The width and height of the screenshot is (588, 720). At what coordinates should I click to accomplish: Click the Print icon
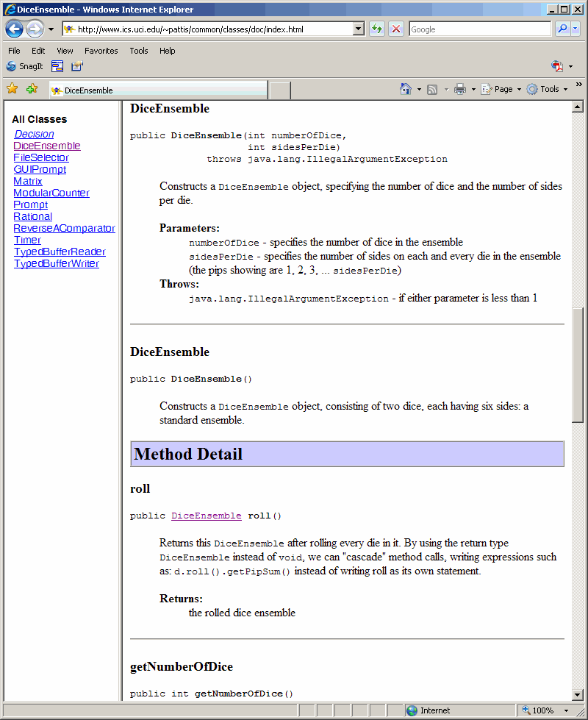point(460,89)
